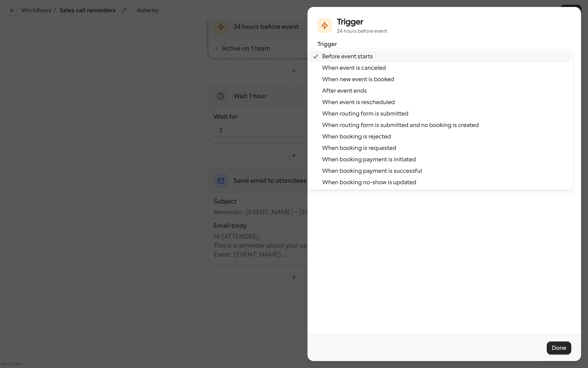
Task: Click the Done button
Action: click(559, 348)
